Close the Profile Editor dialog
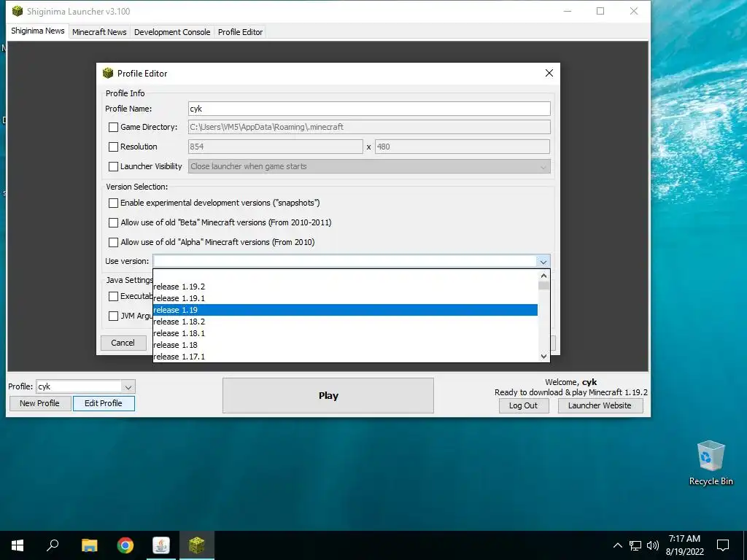The image size is (747, 560). coord(549,73)
